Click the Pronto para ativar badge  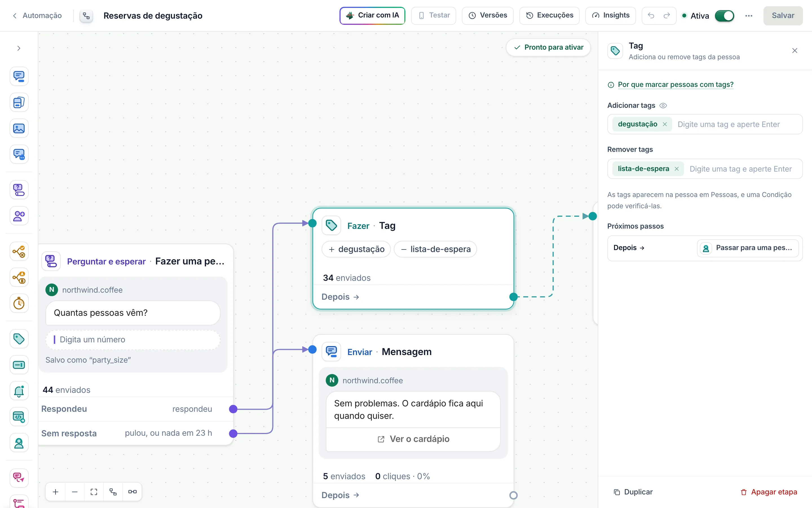[x=548, y=47]
